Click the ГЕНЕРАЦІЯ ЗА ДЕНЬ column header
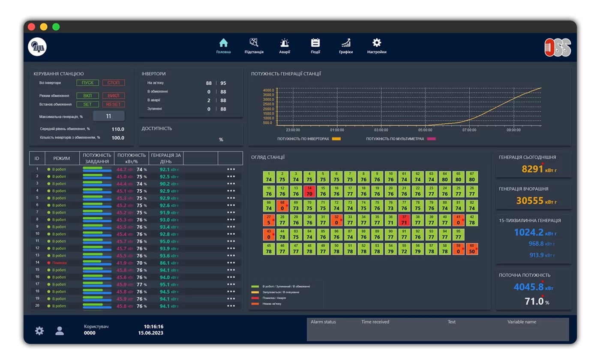 [x=166, y=158]
